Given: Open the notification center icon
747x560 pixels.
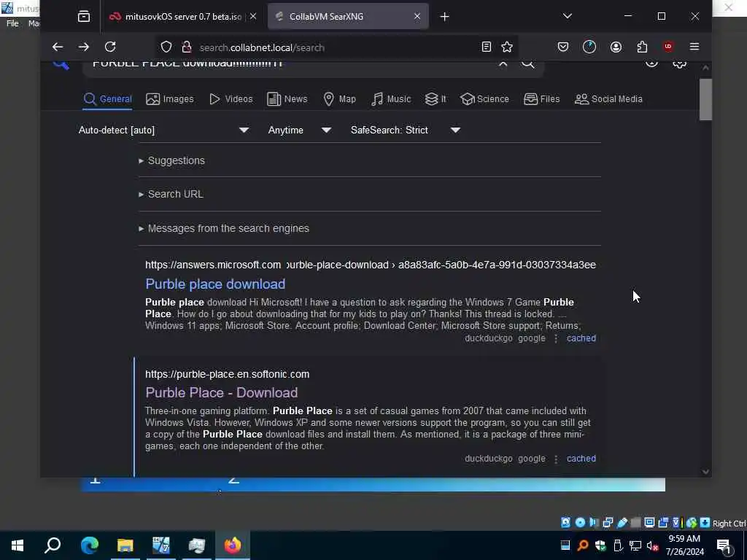Looking at the screenshot, I should tap(724, 547).
